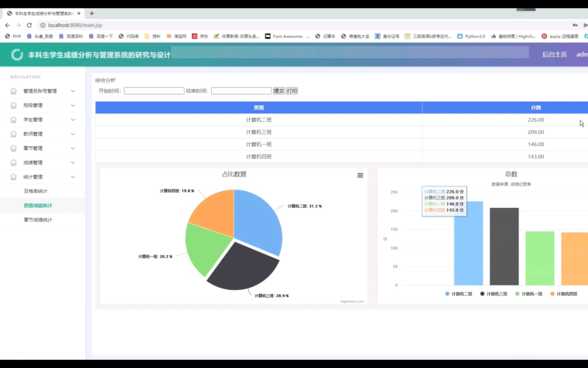Screen dimensions: 588x368
Task: Toggle 计算机四班 series in bar chart legend
Action: click(564, 294)
